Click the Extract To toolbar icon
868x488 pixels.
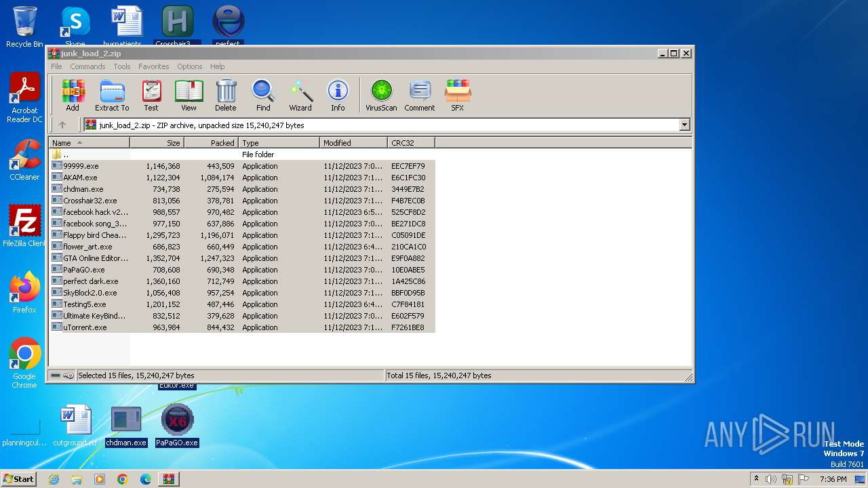pos(112,95)
